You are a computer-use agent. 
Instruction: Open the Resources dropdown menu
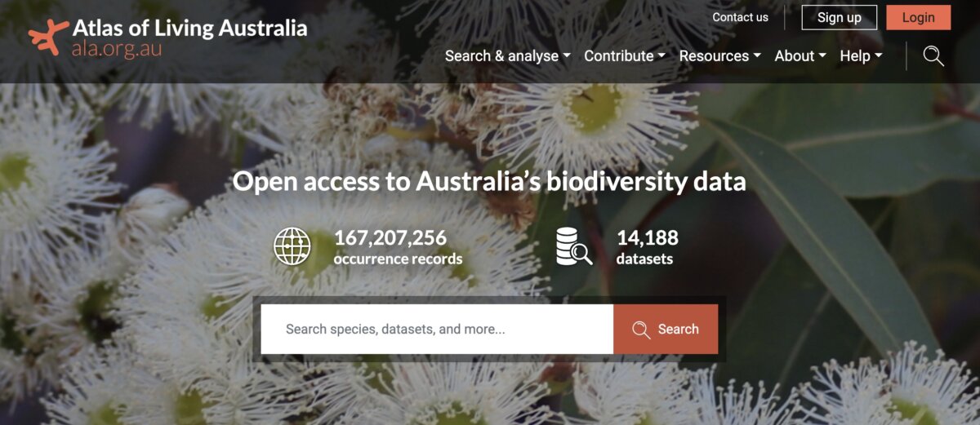click(x=719, y=56)
